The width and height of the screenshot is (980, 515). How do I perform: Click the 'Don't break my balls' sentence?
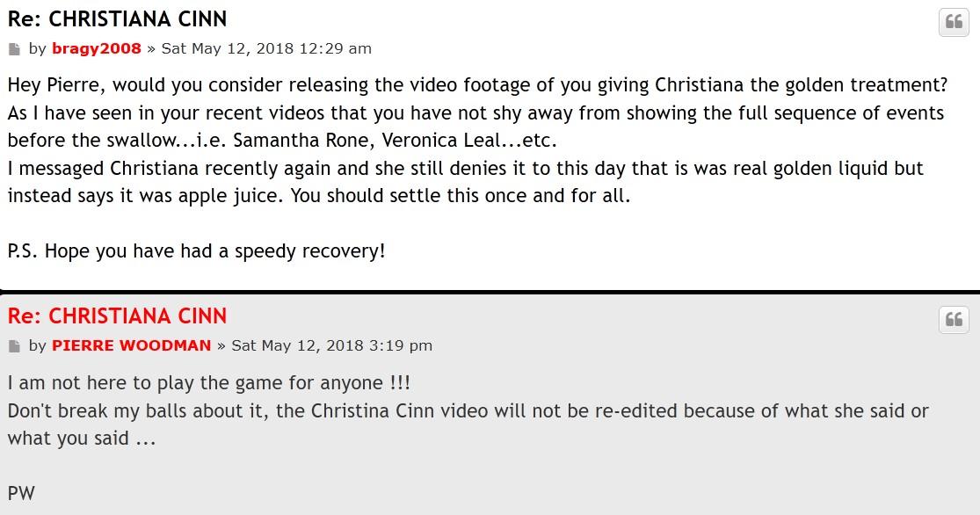pos(468,410)
